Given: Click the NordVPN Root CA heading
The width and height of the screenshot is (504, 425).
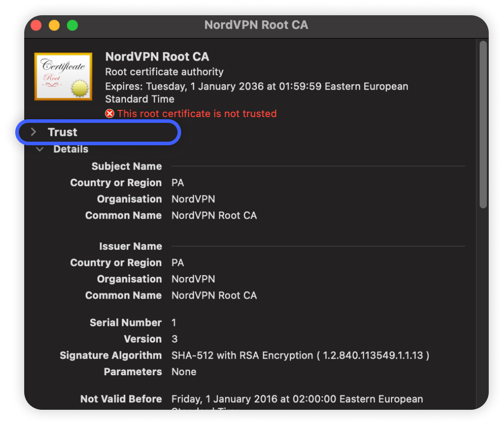Looking at the screenshot, I should click(157, 57).
